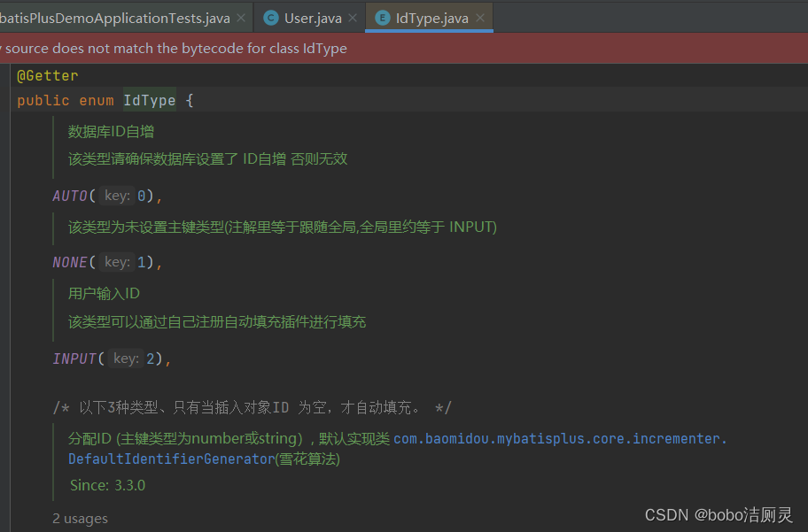The height and width of the screenshot is (532, 808).
Task: Select the INPUT enum constant
Action: pyautogui.click(x=74, y=359)
